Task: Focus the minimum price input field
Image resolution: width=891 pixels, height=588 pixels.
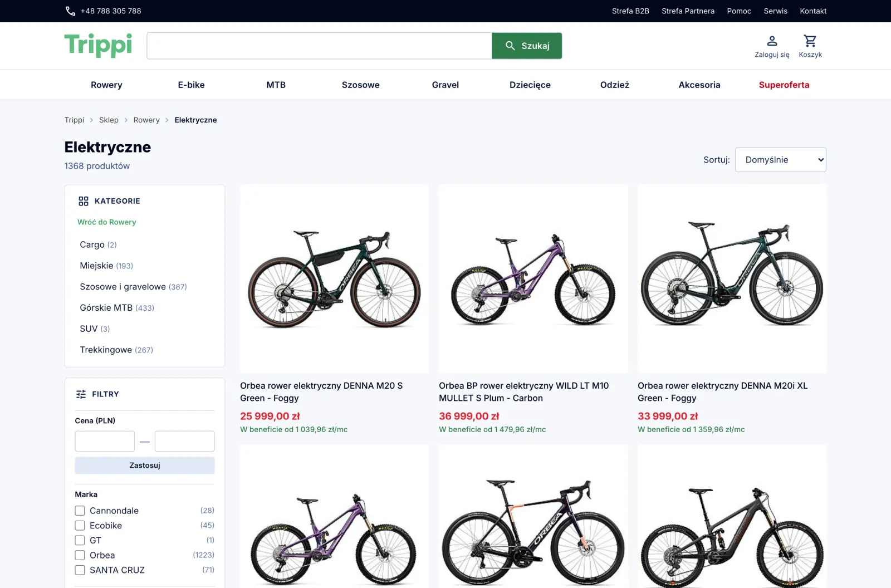Action: tap(105, 442)
